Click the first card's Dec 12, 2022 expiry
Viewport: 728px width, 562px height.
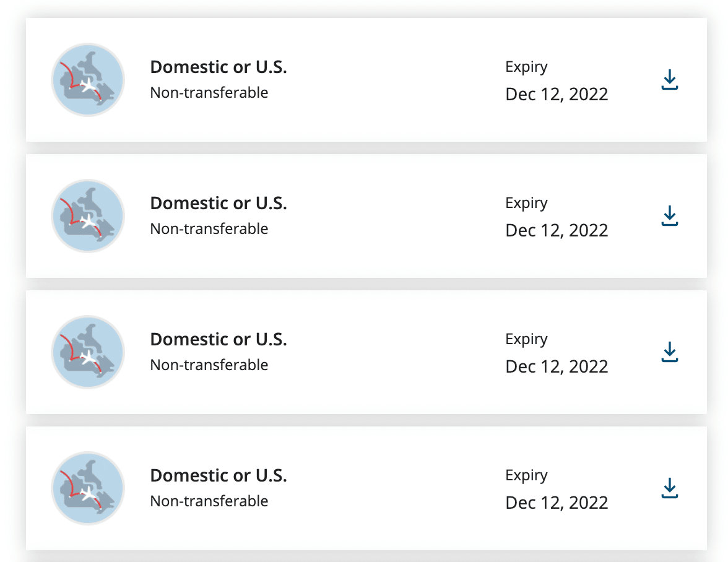[557, 94]
